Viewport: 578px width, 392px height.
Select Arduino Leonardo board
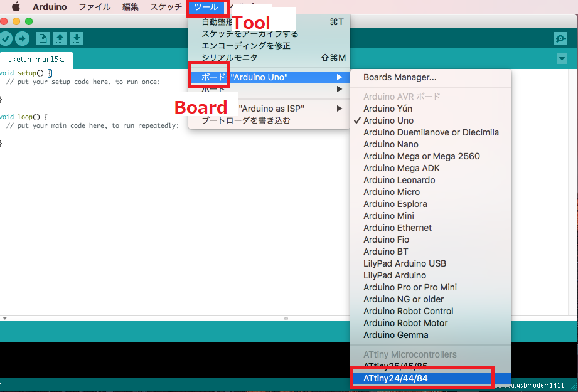pyautogui.click(x=431, y=180)
